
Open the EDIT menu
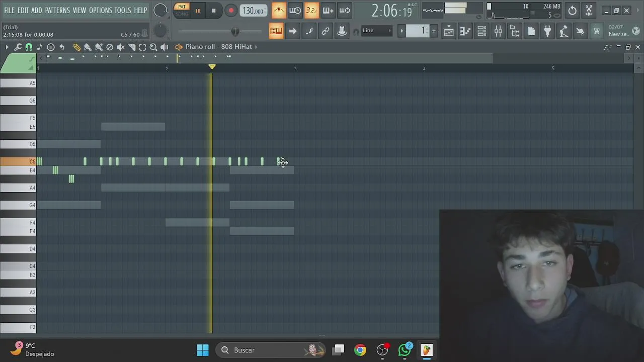pyautogui.click(x=23, y=10)
